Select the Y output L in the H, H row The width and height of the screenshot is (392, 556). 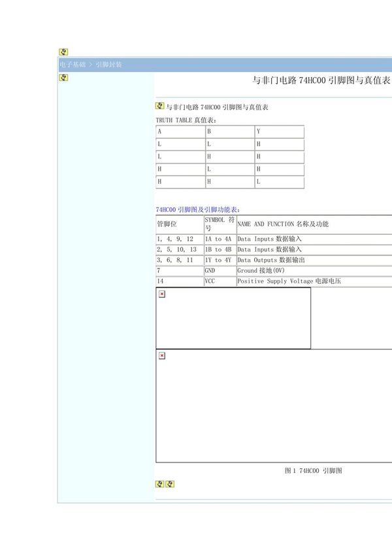pyautogui.click(x=280, y=182)
